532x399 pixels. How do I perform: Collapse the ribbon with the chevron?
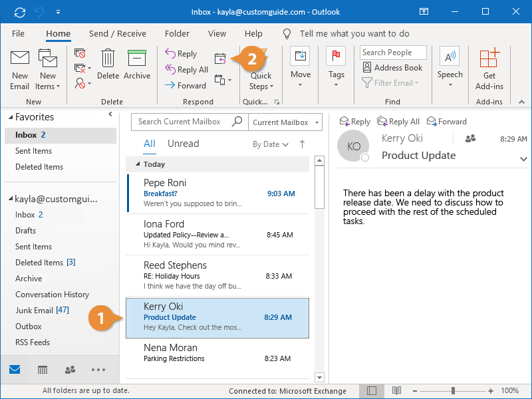522,102
